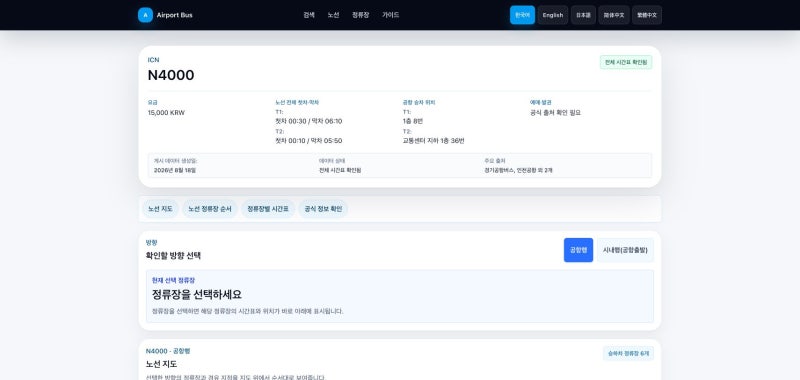Click the 전체 시간표 확인됨 badge

point(626,62)
